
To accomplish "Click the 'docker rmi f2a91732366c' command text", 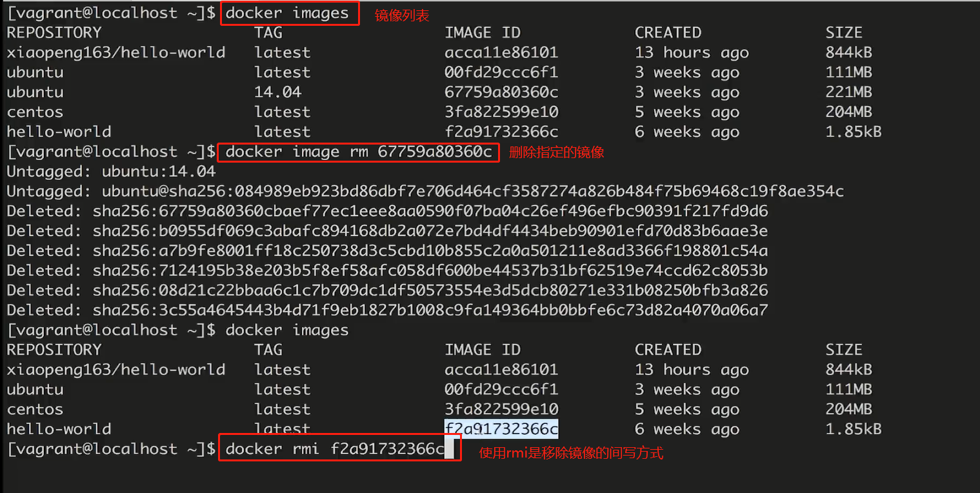I will click(x=335, y=449).
